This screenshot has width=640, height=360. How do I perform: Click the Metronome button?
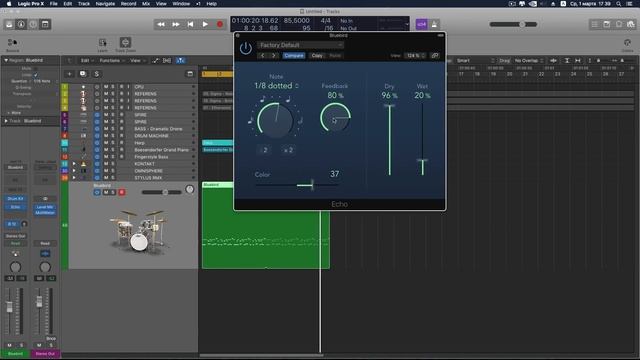(434, 24)
